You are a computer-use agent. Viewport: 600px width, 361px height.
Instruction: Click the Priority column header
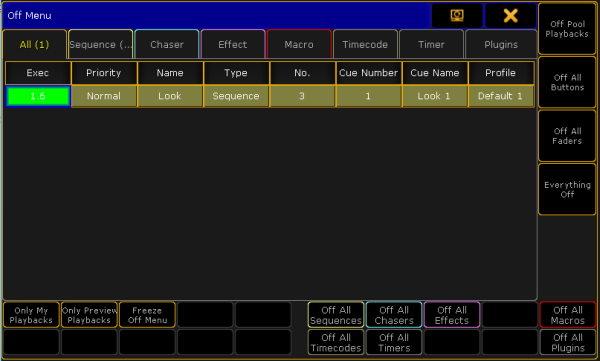tap(104, 73)
